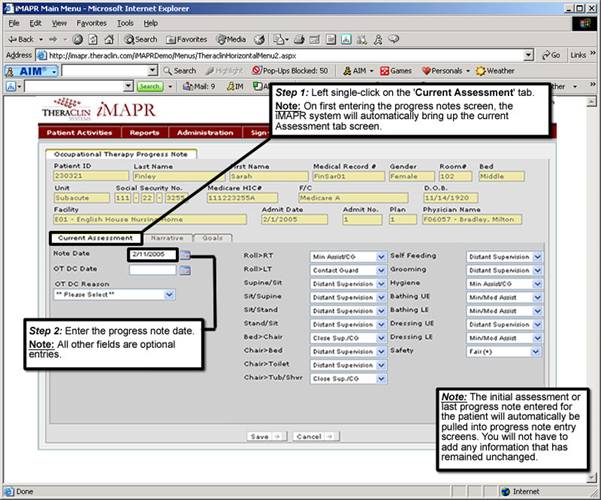
Task: Open the Favorites pane toolbar button
Action: 186,39
